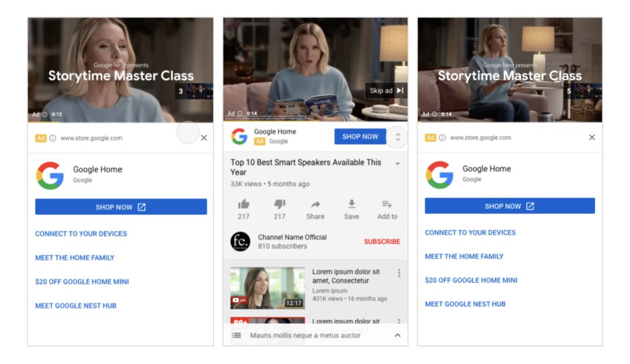Image resolution: width=630 pixels, height=364 pixels.
Task: Click the Add to playlist icon
Action: 387,205
